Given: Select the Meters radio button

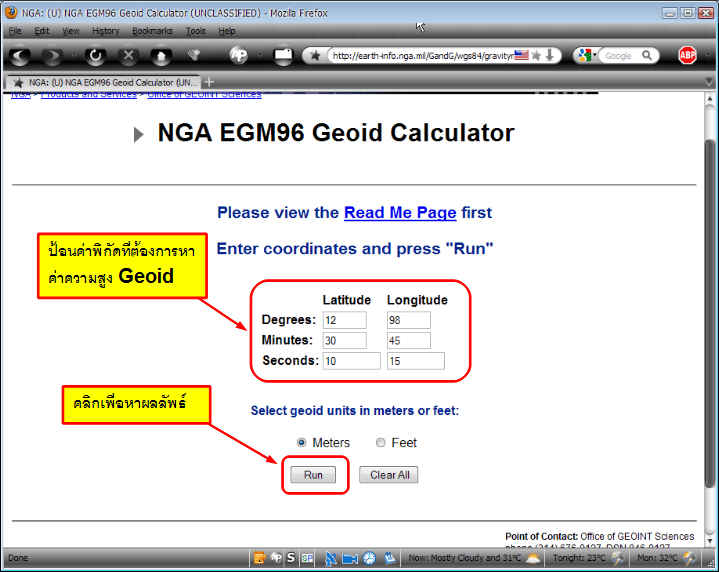Looking at the screenshot, I should click(x=301, y=443).
